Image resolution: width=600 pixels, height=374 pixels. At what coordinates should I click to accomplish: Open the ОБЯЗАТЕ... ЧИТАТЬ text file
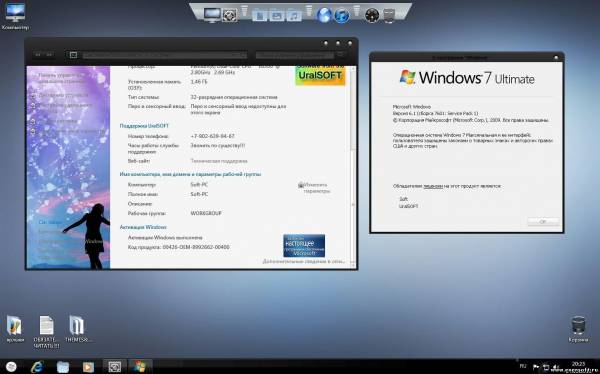coord(46,332)
